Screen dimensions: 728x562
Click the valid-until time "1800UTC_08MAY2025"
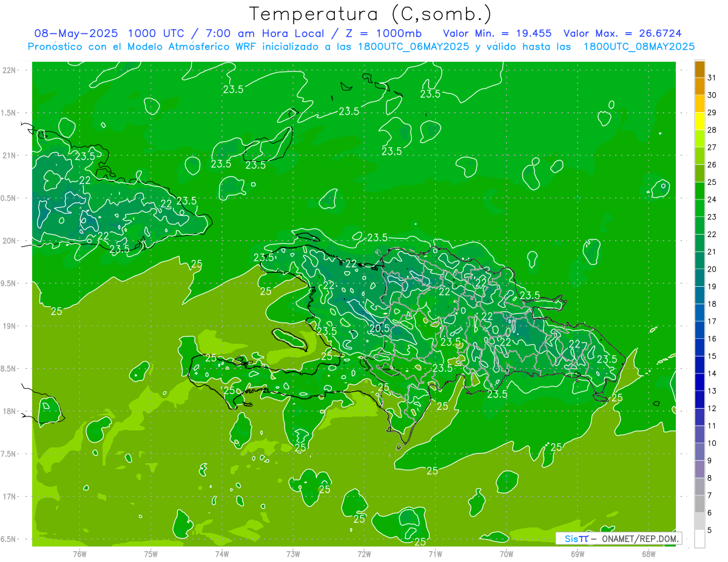click(x=639, y=46)
